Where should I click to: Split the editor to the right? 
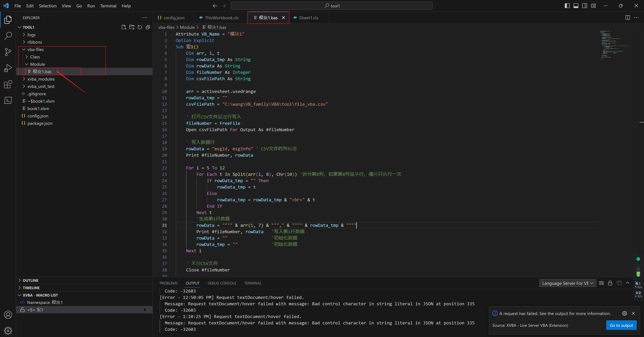pyautogui.click(x=628, y=17)
